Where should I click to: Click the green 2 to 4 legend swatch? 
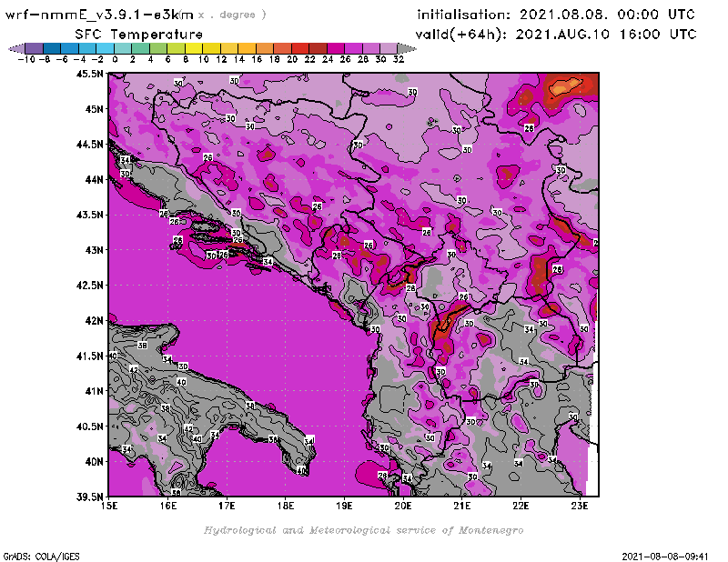click(x=140, y=48)
